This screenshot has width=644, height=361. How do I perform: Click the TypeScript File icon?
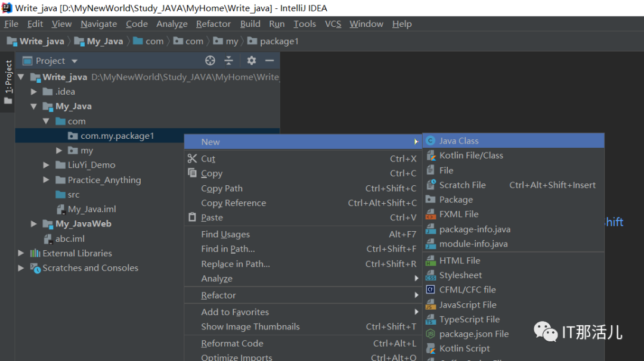pyautogui.click(x=431, y=319)
